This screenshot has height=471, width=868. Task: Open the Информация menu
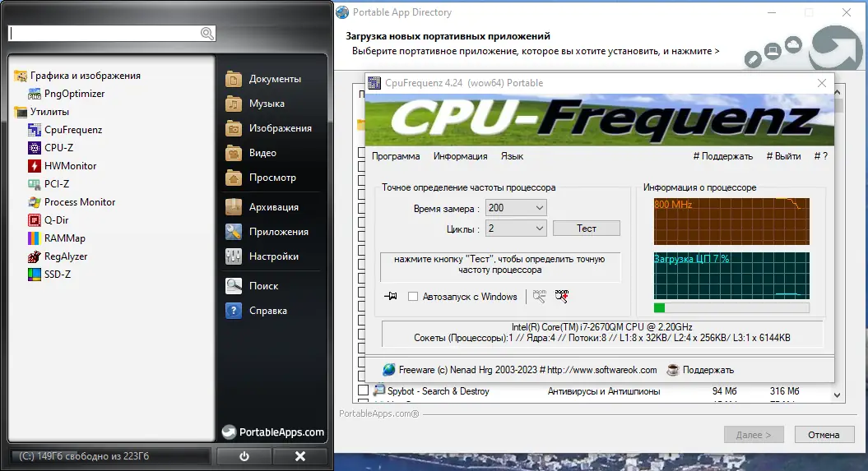click(x=461, y=156)
